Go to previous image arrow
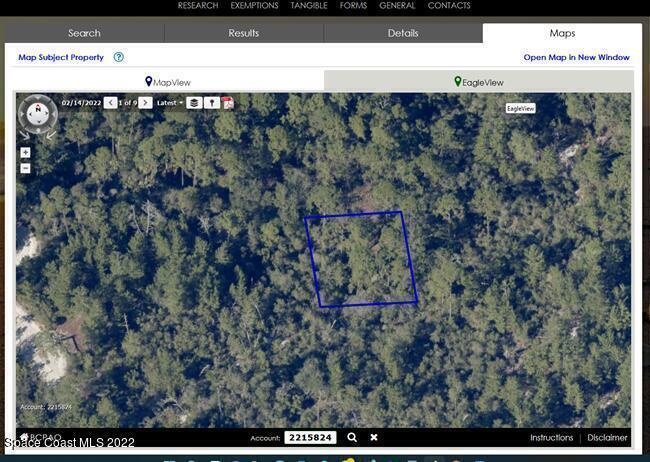The image size is (650, 462). click(110, 103)
